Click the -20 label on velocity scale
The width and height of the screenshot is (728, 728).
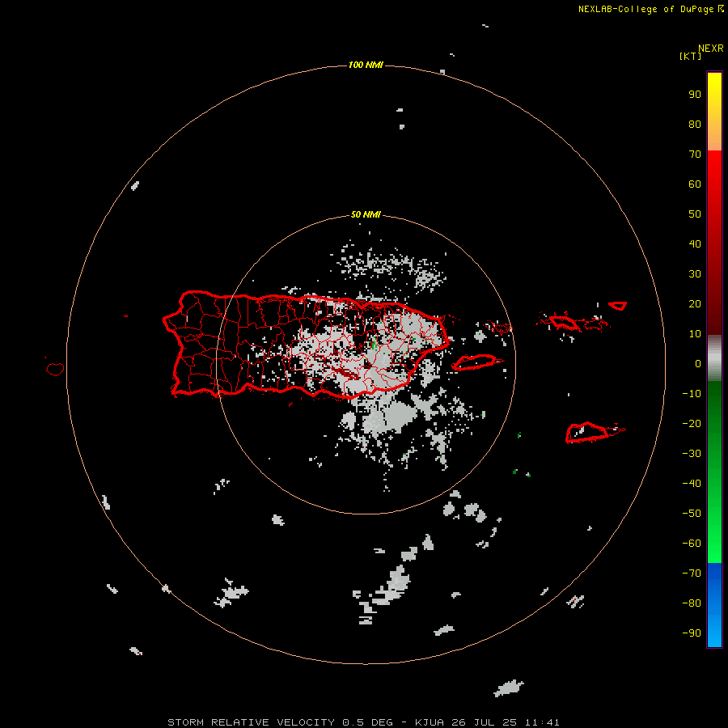[x=692, y=424]
